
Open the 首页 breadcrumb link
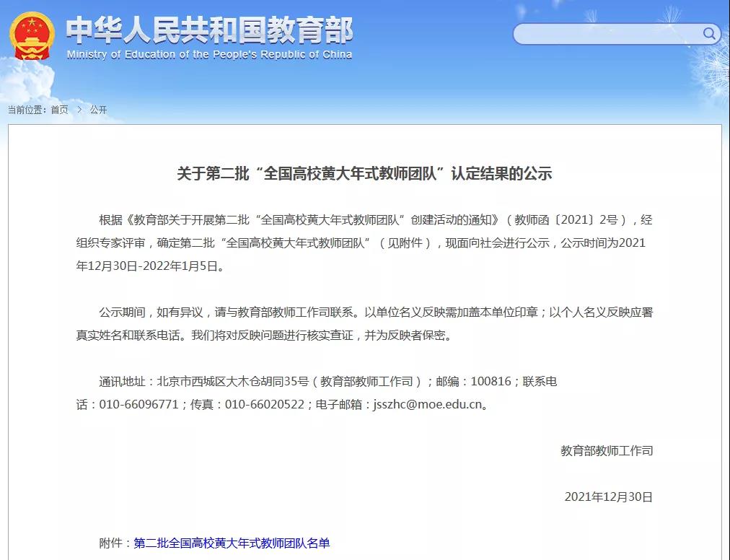(59, 110)
